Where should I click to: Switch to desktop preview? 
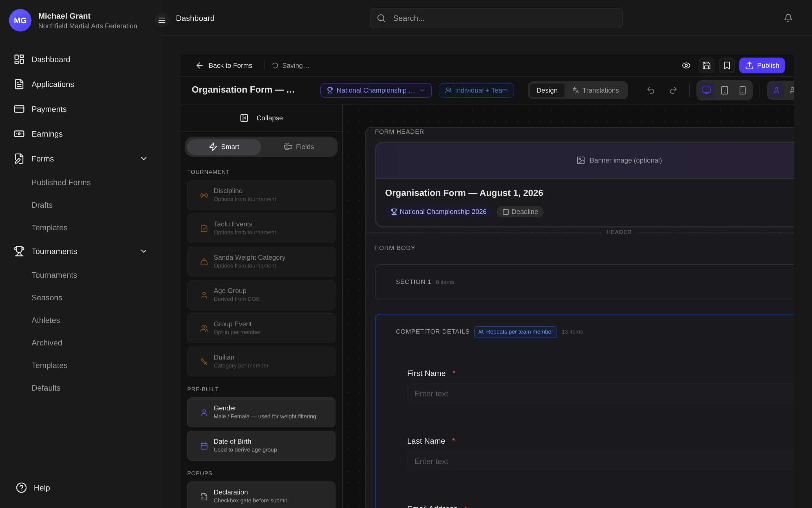tap(707, 90)
